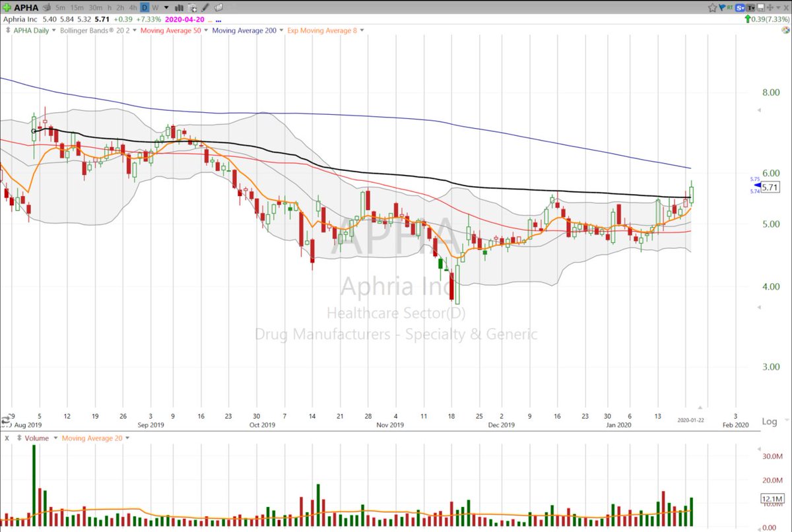
Task: Open the Volume indicator dropdown
Action: tap(55, 438)
